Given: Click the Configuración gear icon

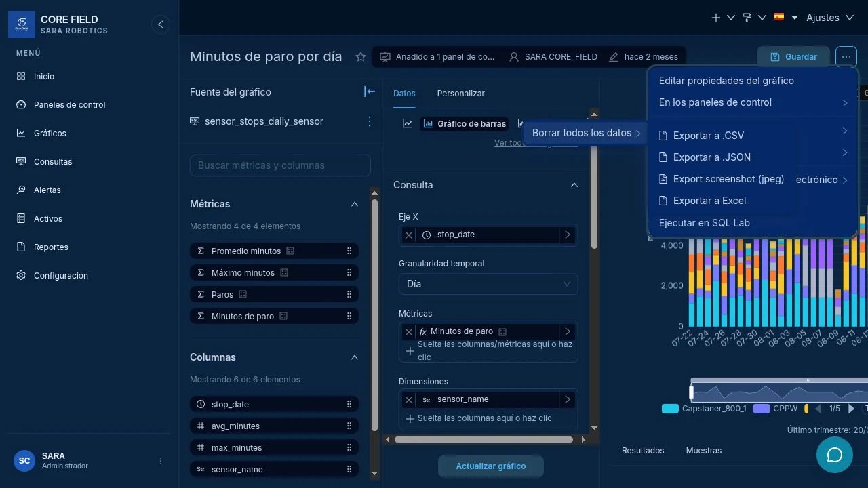Looking at the screenshot, I should coord(21,276).
